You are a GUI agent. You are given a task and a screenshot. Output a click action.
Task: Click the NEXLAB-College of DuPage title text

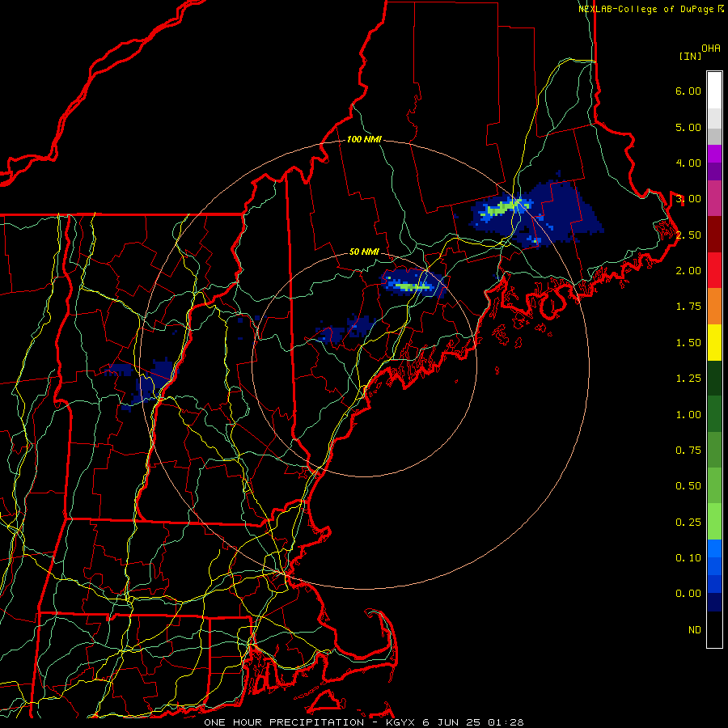coord(645,9)
